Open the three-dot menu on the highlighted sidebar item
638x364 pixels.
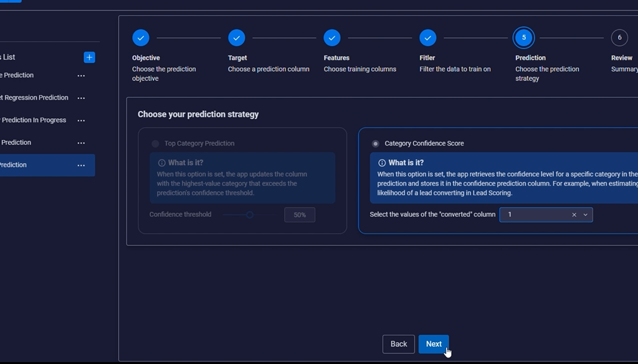pos(81,166)
